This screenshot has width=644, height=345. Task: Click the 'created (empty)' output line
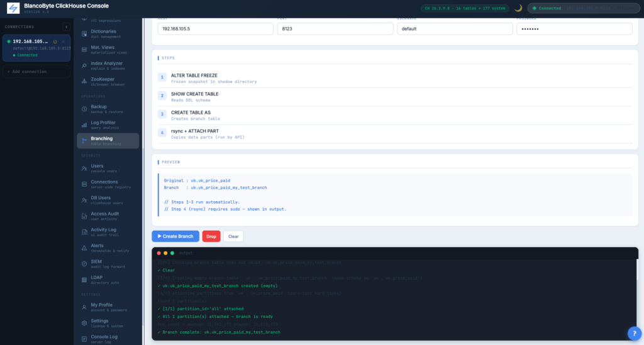pos(218,286)
